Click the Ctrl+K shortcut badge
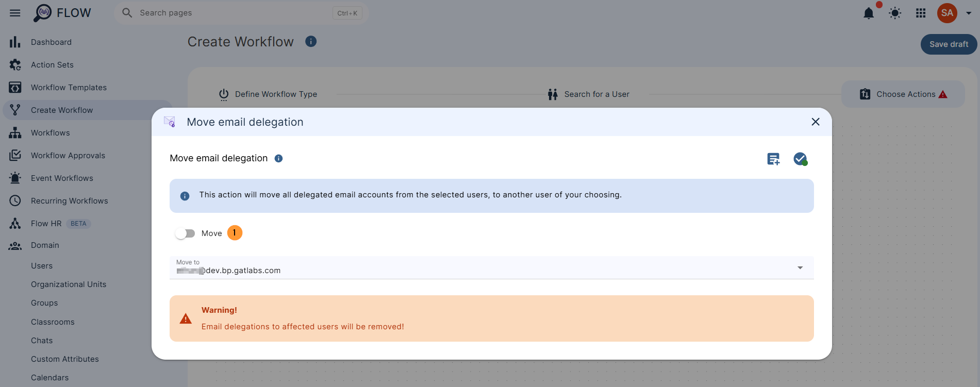 (x=347, y=13)
